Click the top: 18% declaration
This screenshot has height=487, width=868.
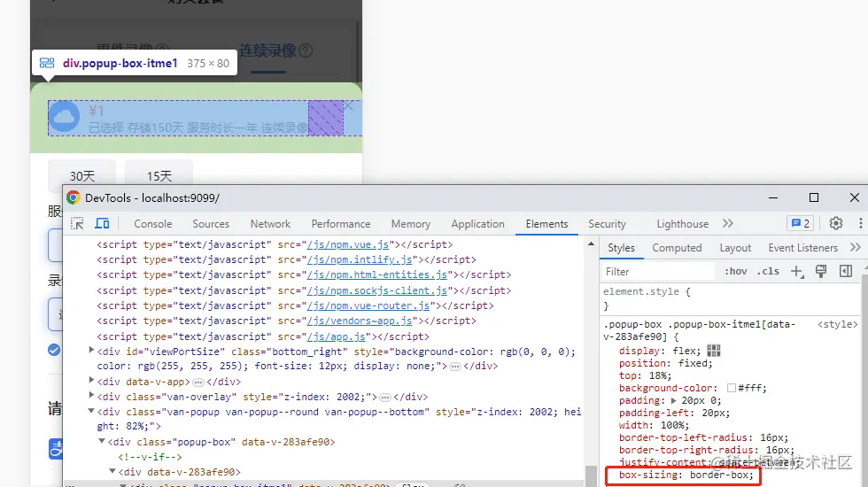click(x=645, y=375)
